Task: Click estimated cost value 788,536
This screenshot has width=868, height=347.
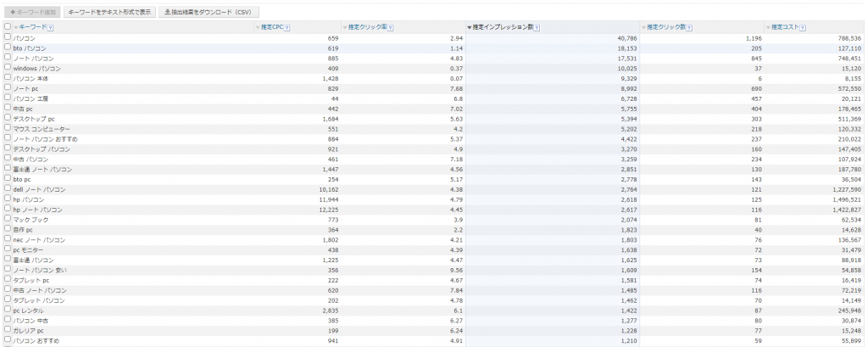Action: pos(849,38)
